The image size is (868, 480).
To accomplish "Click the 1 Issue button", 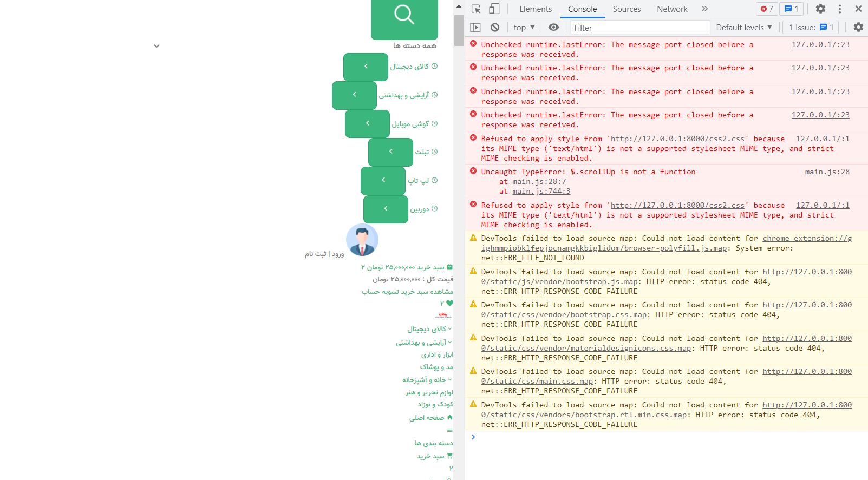I will tap(811, 28).
